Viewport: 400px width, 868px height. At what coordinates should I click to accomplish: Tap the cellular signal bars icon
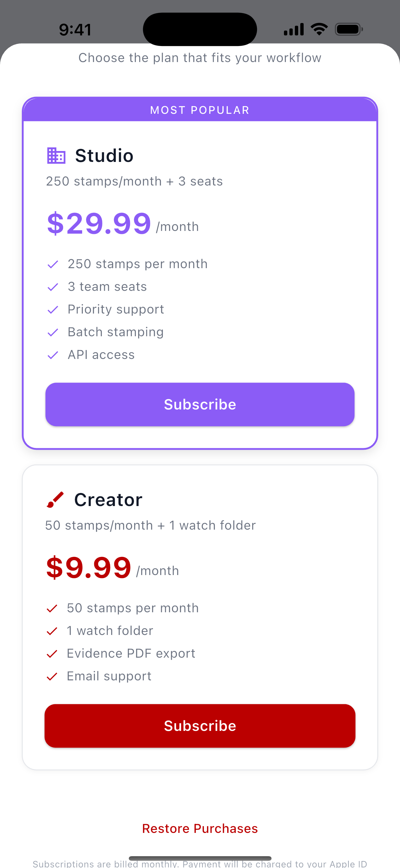click(x=294, y=29)
